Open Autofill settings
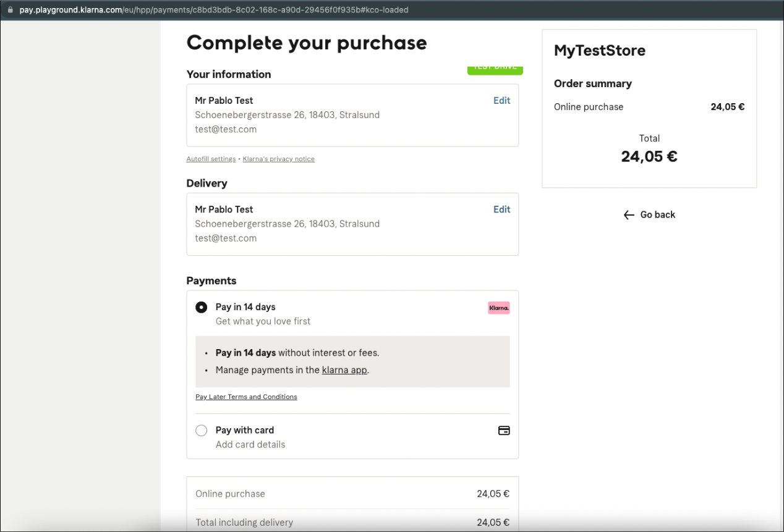 (211, 159)
